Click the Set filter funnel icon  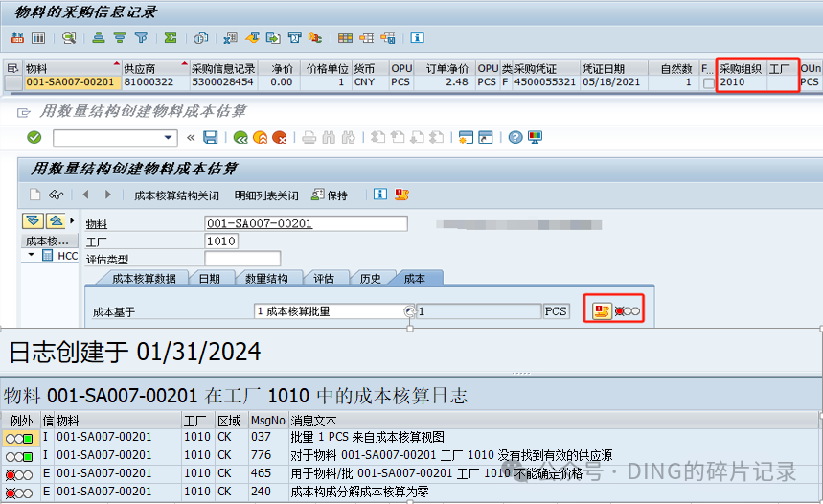tap(141, 37)
